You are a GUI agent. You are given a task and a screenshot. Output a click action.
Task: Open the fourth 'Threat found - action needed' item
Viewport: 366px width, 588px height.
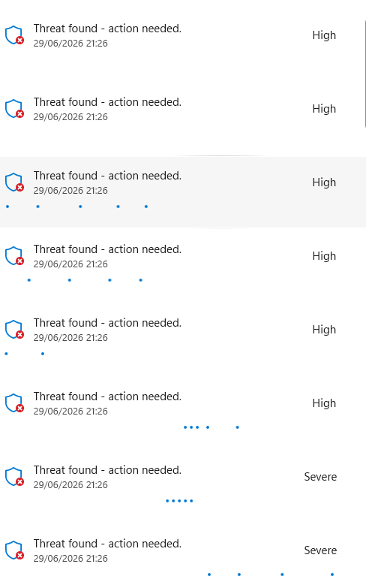(107, 249)
